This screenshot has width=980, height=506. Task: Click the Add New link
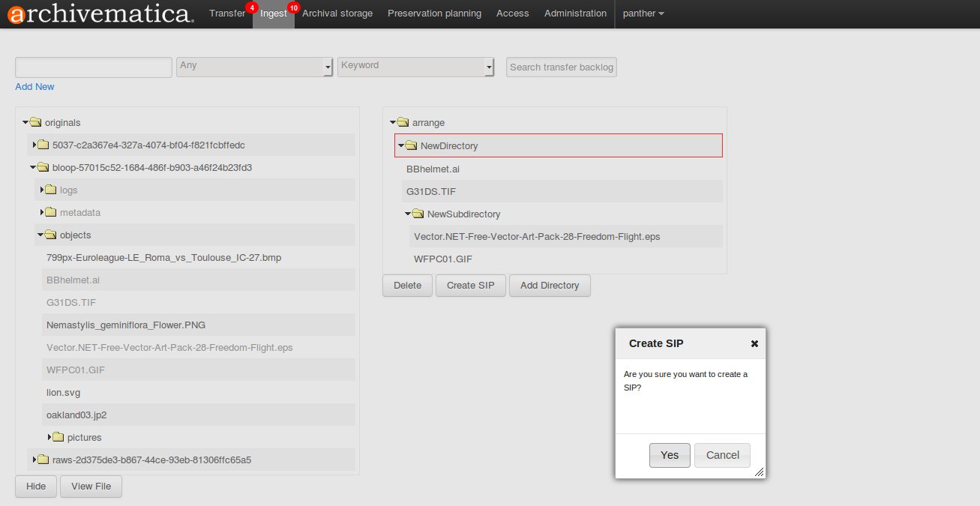pyautogui.click(x=34, y=87)
